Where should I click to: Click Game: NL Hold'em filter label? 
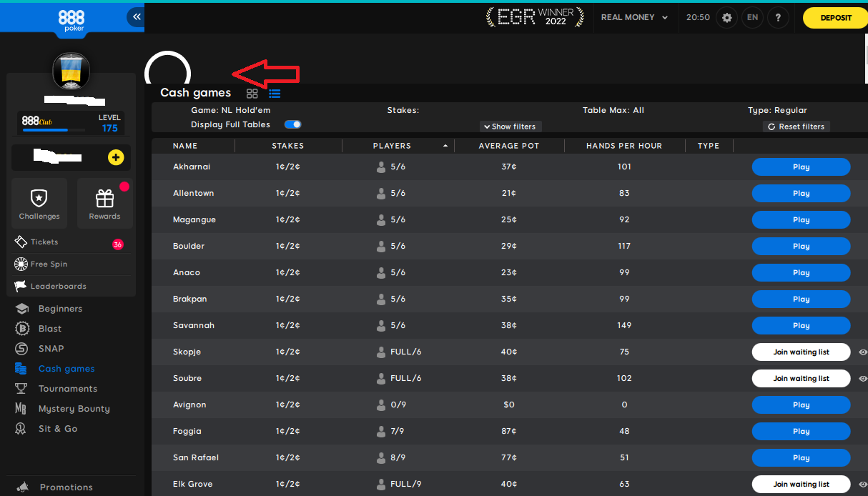pyautogui.click(x=230, y=110)
